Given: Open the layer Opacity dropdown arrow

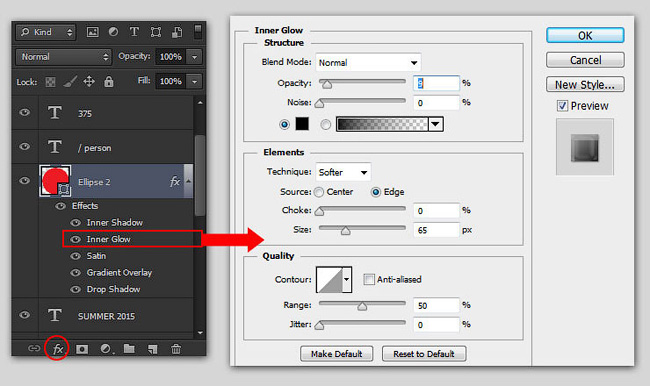Looking at the screenshot, I should (x=194, y=57).
